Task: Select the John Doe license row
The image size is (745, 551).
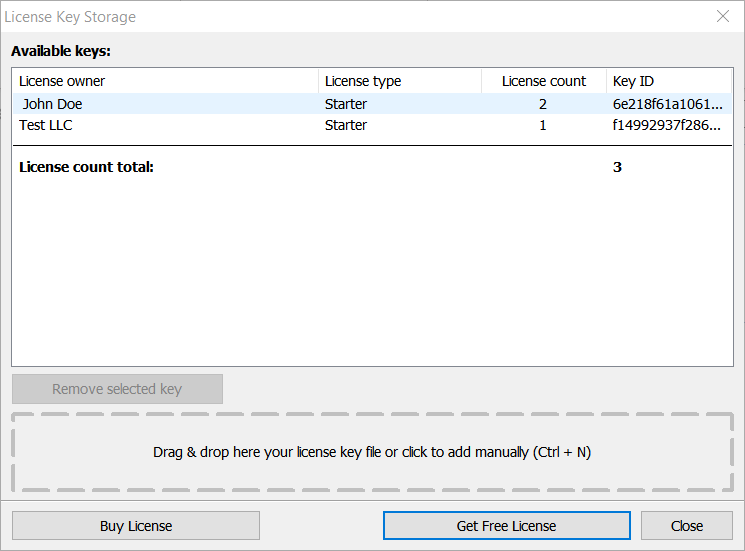Action: (372, 104)
